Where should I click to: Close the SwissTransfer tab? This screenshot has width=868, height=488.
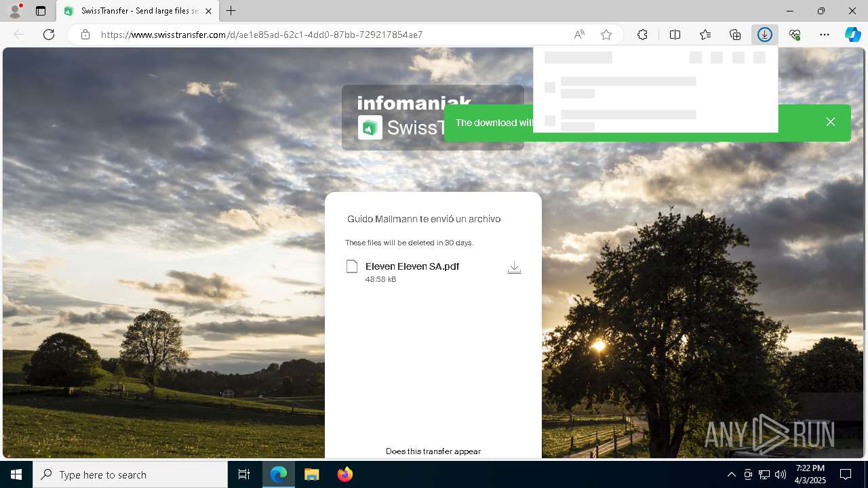pos(209,12)
